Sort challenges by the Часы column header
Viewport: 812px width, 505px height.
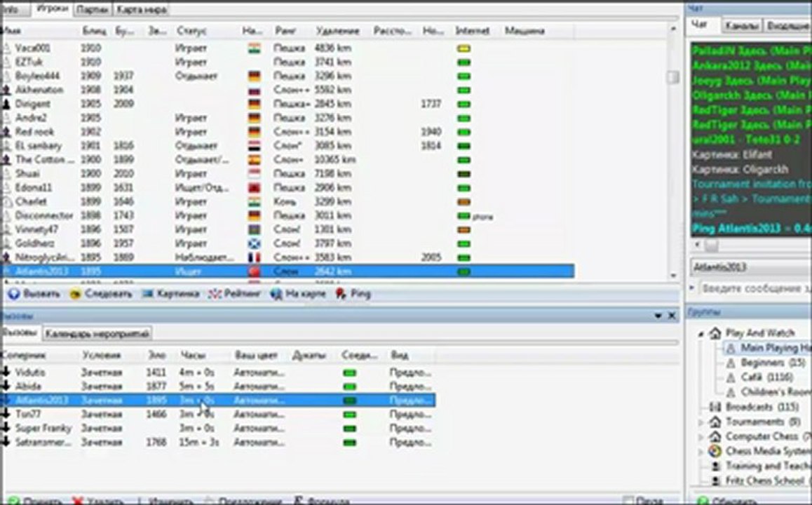[193, 356]
